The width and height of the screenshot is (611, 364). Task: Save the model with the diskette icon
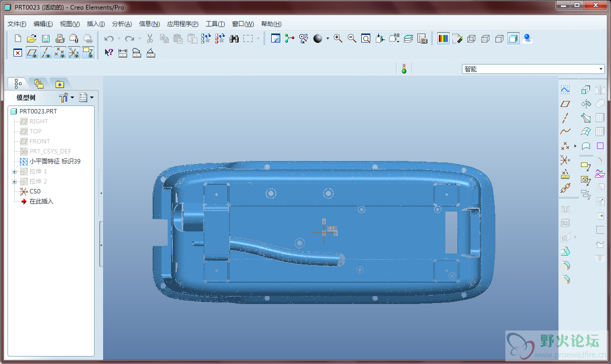[x=46, y=38]
